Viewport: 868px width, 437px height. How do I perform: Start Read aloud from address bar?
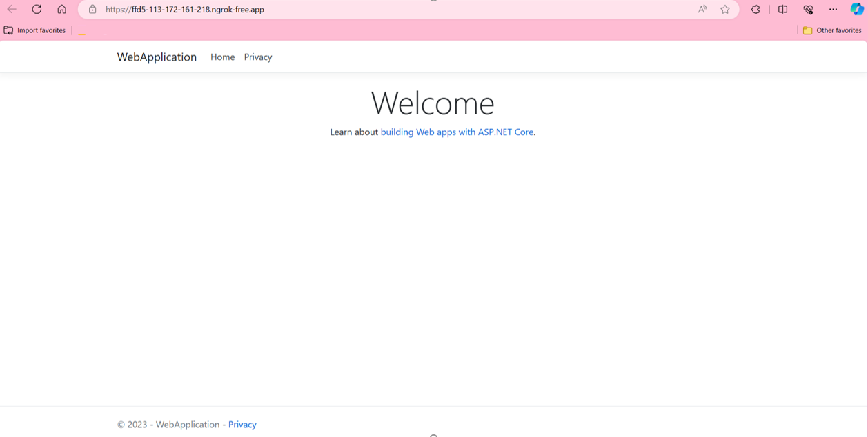702,10
